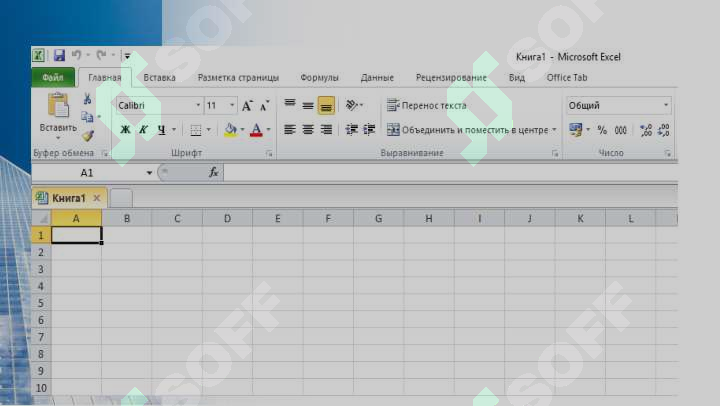Click the Copy icon
Image resolution: width=720 pixels, height=406 pixels.
(87, 117)
